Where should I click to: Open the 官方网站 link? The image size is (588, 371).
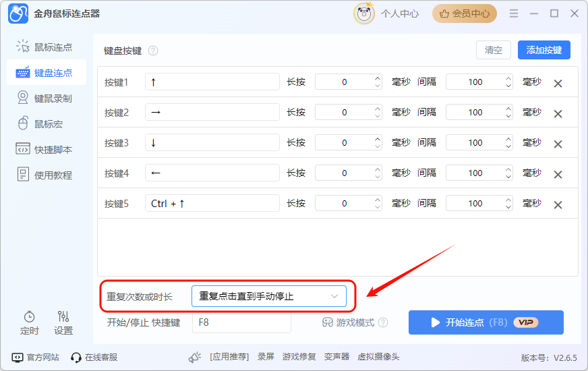click(x=36, y=357)
